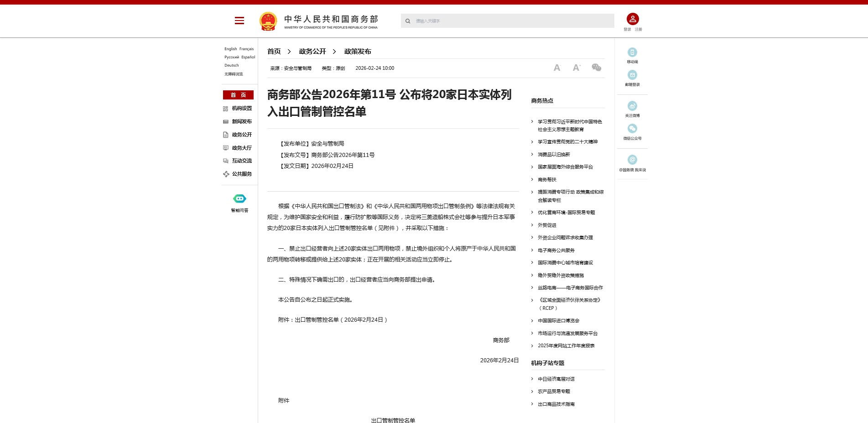Open the 关注微博 Weibo icon
Image resolution: width=868 pixels, height=423 pixels.
(632, 106)
